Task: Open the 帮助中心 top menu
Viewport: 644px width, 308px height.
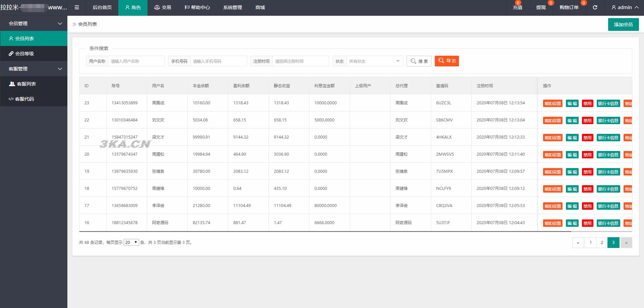Action: pos(197,7)
